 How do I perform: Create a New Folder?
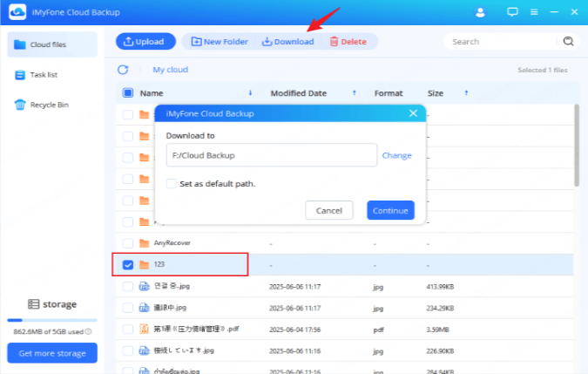tap(220, 42)
